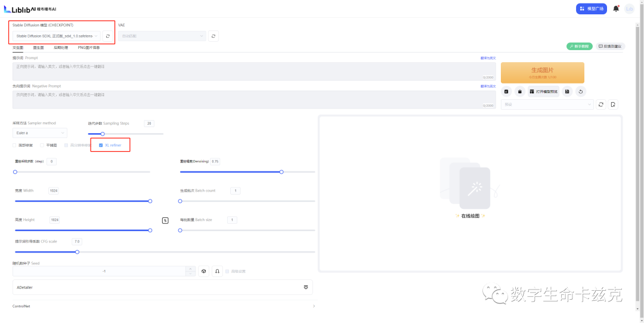Open the Stable Diffusion checkpoint dropdown

coord(56,36)
